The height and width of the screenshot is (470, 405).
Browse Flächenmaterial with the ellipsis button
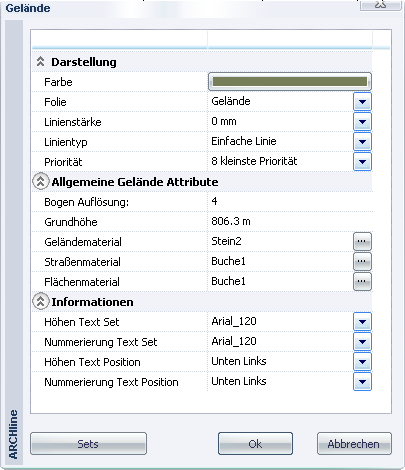tap(362, 281)
